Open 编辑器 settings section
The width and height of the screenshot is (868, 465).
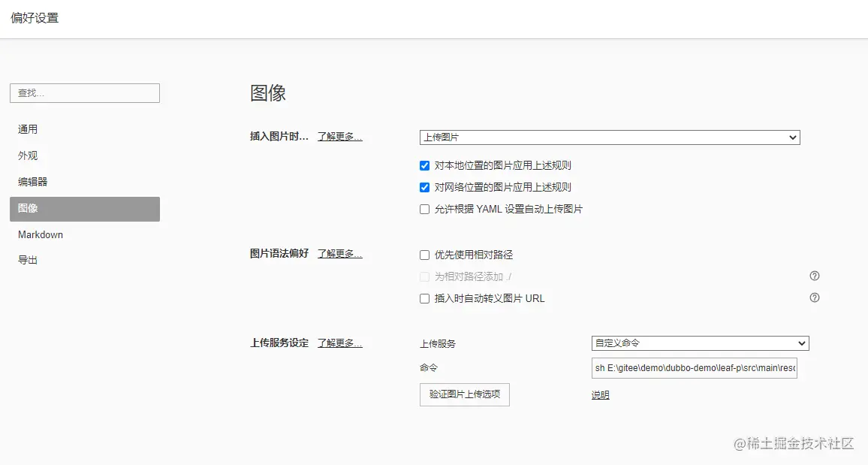point(85,182)
